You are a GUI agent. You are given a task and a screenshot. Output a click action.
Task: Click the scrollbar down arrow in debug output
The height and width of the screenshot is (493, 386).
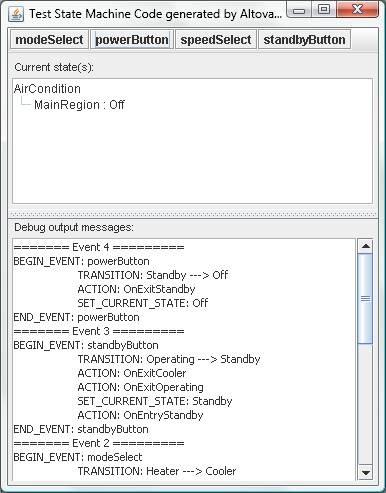(x=366, y=472)
